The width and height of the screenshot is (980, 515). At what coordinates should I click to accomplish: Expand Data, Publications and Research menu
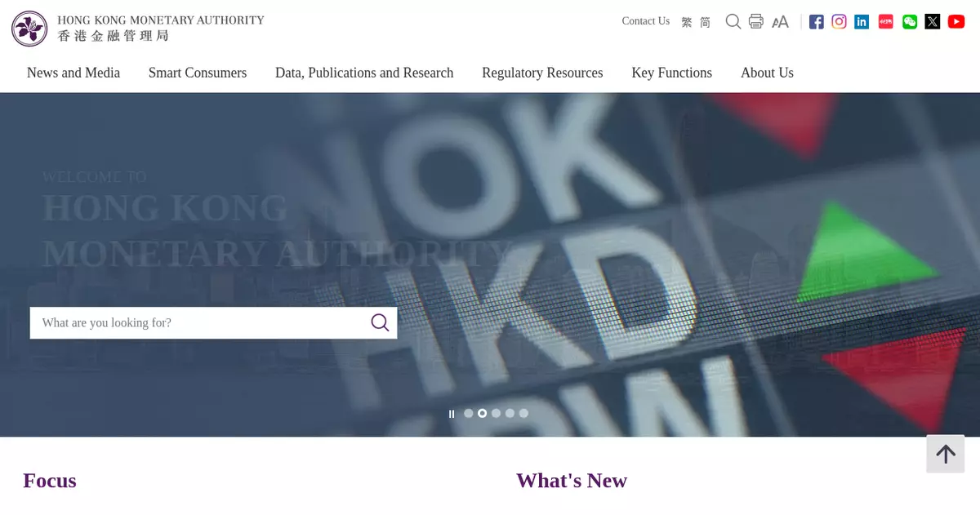364,73
